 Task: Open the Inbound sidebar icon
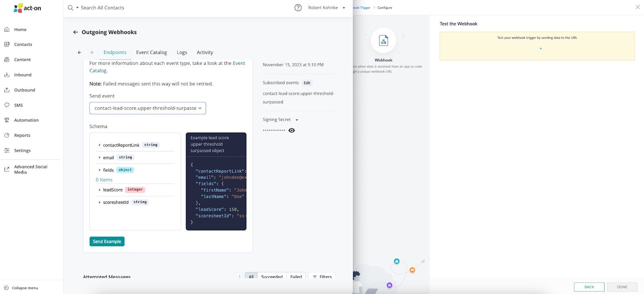point(7,75)
